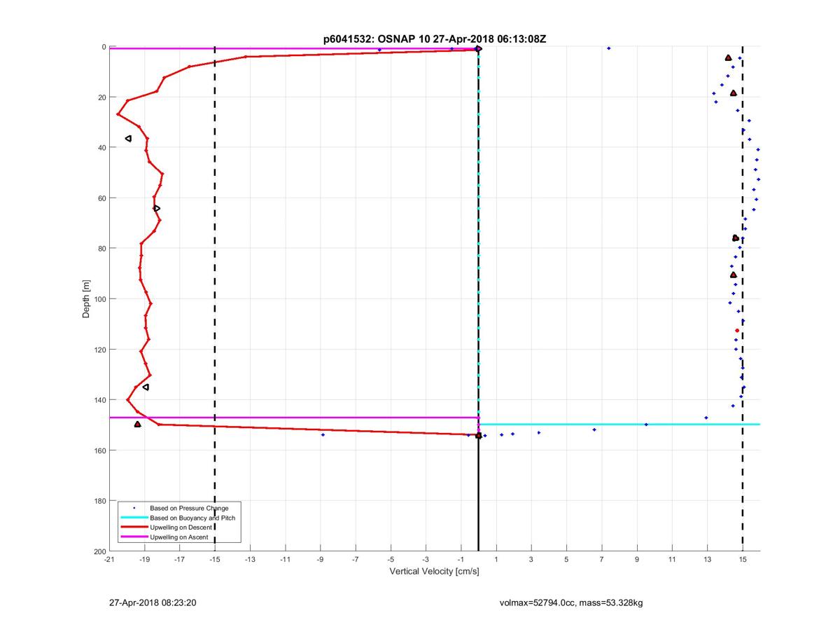This screenshot has width=840, height=620.
Task: Click x-axis tick label 5
Action: [567, 560]
